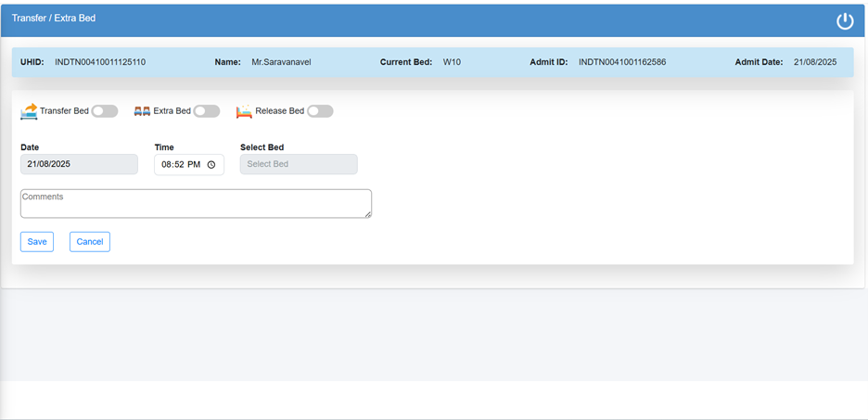Open the Select Bed dropdown
868x420 pixels.
tap(298, 164)
